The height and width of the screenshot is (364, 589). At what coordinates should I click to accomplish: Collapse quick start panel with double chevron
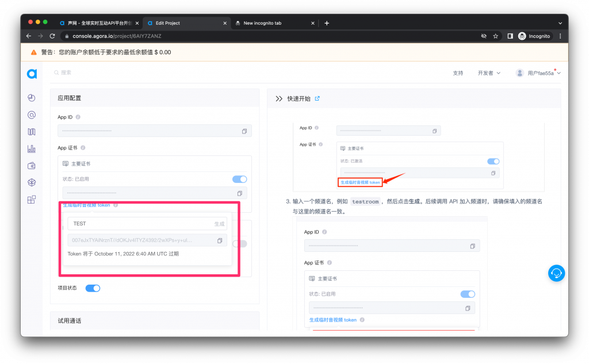click(279, 99)
